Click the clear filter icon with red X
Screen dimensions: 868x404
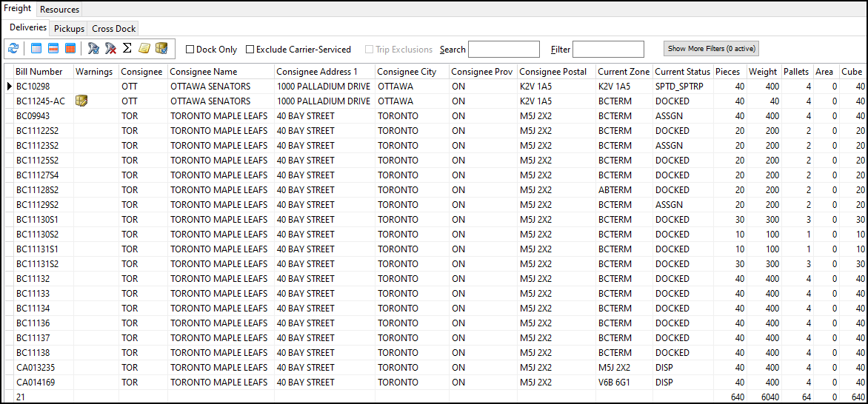[110, 49]
